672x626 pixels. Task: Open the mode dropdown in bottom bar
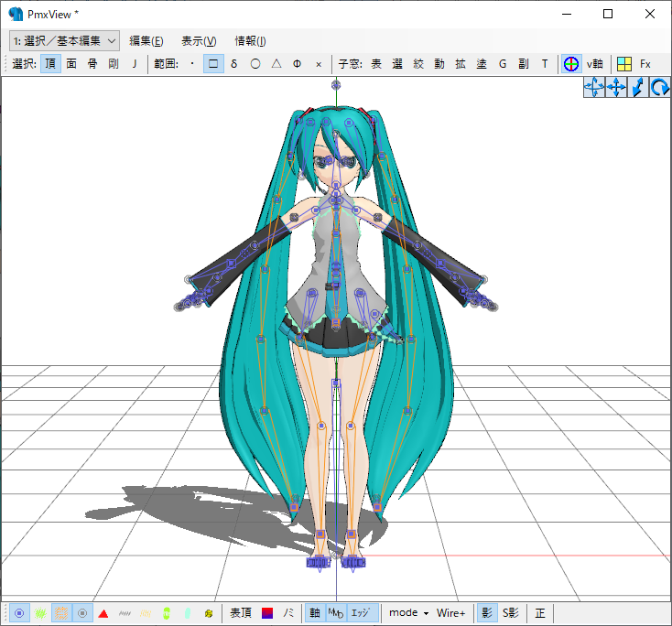click(x=409, y=613)
